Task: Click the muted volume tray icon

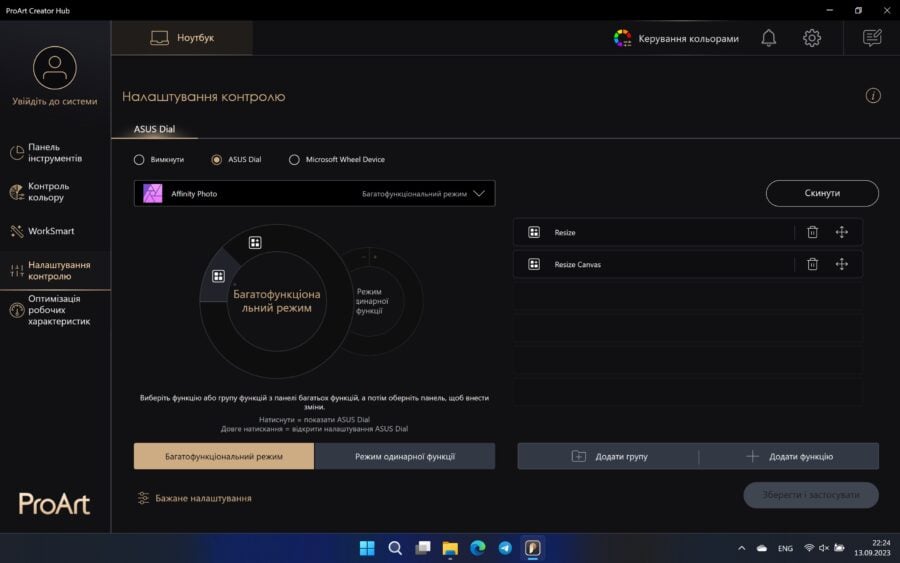Action: click(x=824, y=548)
